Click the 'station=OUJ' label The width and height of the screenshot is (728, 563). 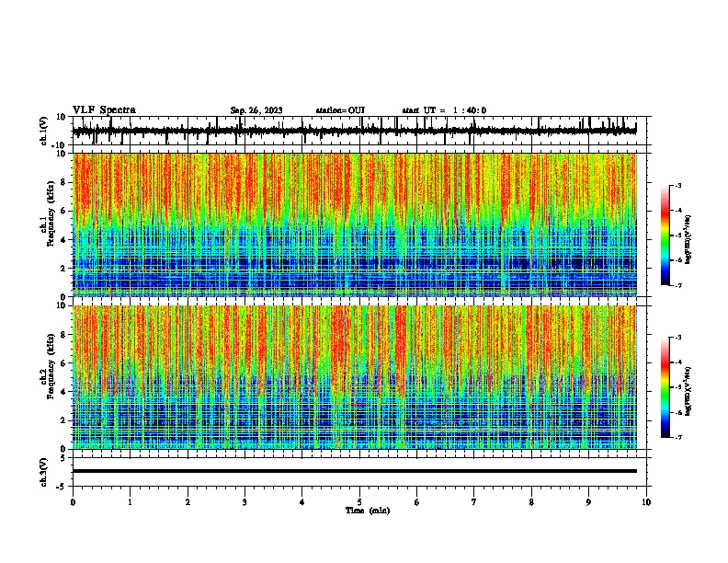(x=340, y=110)
